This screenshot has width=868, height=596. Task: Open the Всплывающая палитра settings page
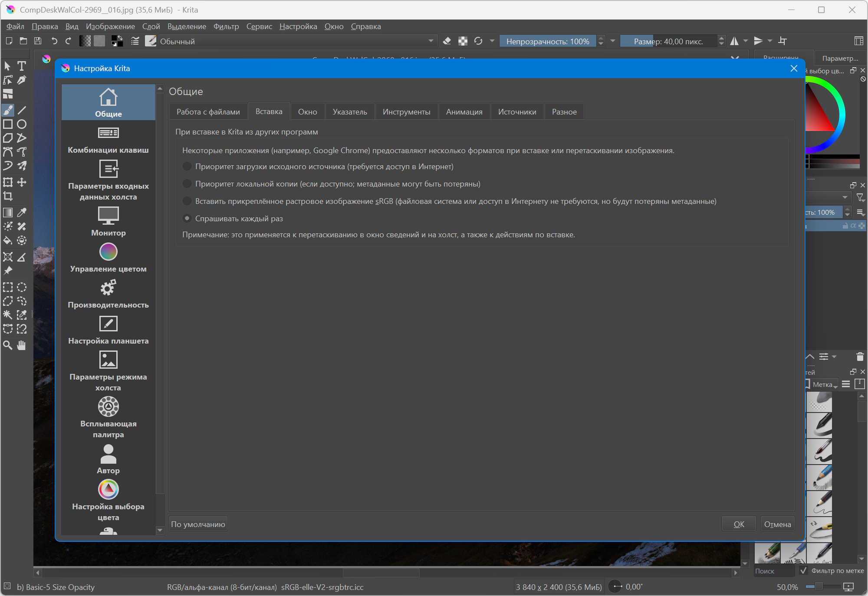[108, 418]
